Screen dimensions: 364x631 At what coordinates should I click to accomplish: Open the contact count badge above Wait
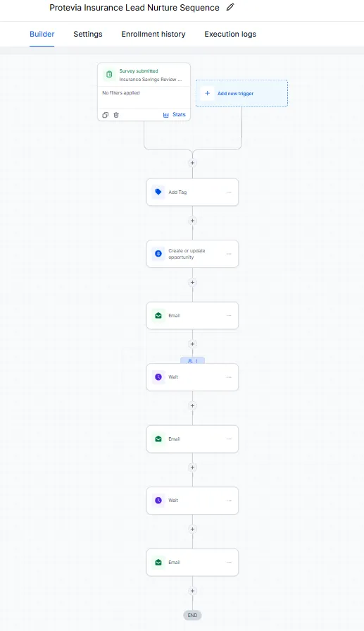192,360
